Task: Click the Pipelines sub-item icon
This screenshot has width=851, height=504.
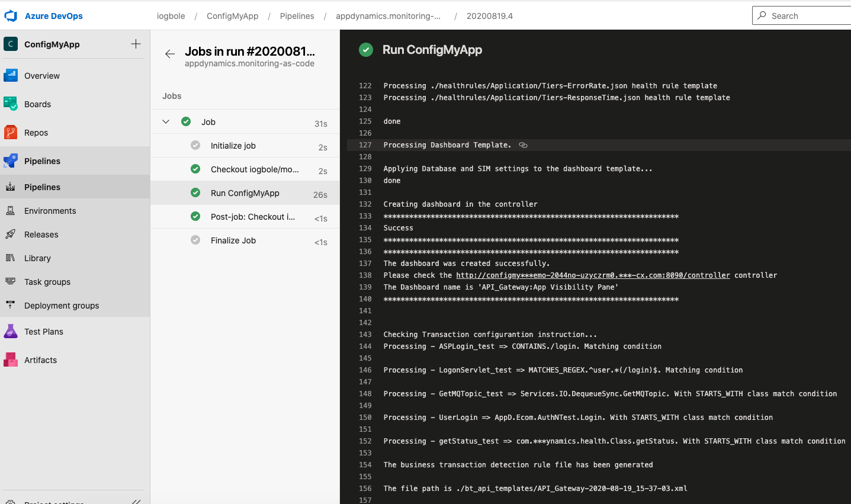Action: point(10,187)
